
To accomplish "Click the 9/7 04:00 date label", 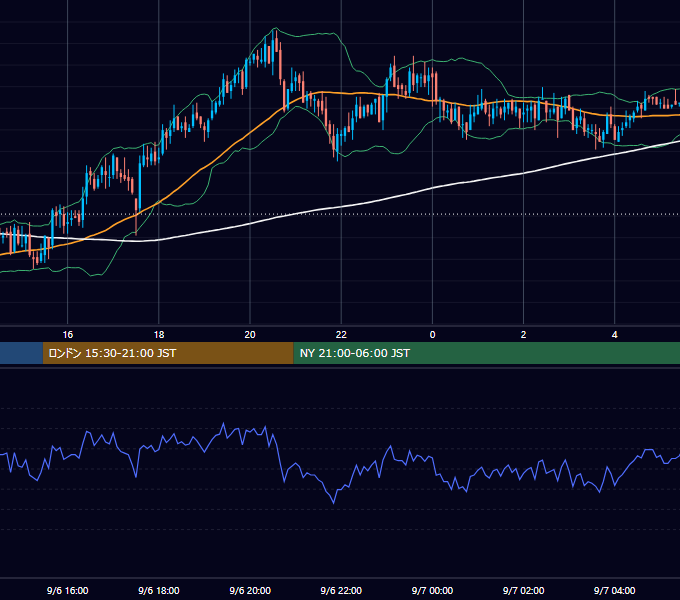I will coord(615,590).
